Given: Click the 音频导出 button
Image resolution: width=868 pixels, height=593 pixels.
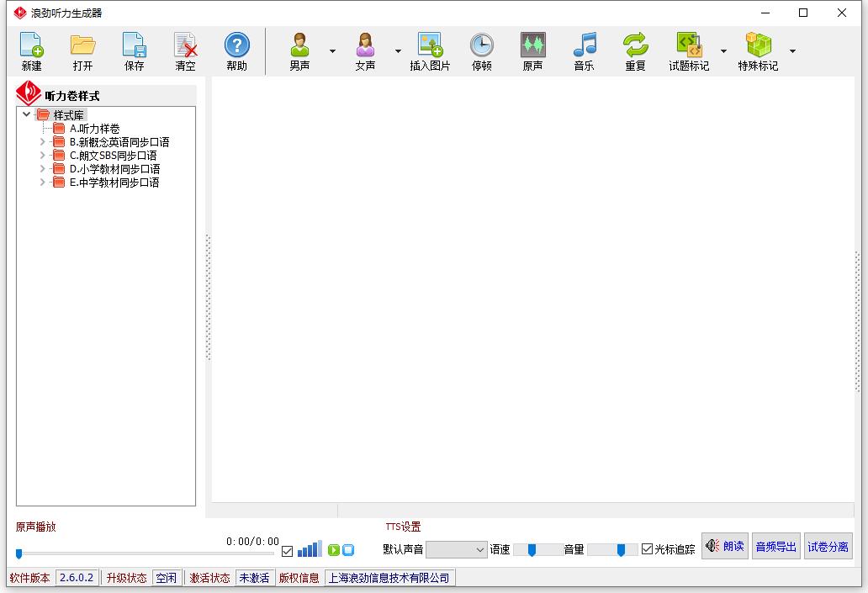Looking at the screenshot, I should pyautogui.click(x=776, y=547).
